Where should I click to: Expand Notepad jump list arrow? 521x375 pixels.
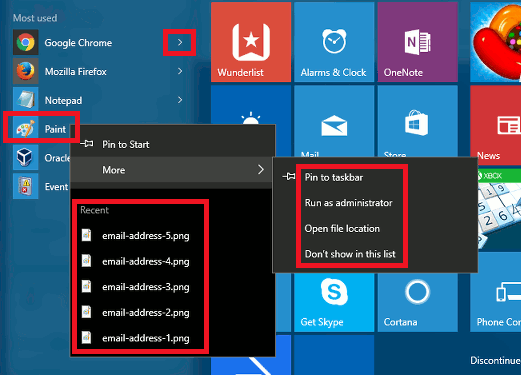(180, 100)
